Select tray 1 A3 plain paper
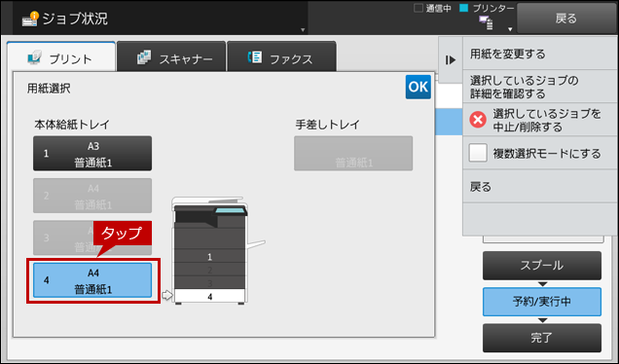The width and height of the screenshot is (619, 364). 92,154
